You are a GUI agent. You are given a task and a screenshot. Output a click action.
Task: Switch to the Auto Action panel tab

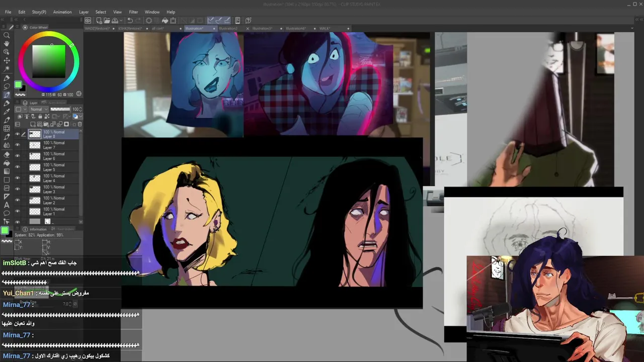pos(55,103)
